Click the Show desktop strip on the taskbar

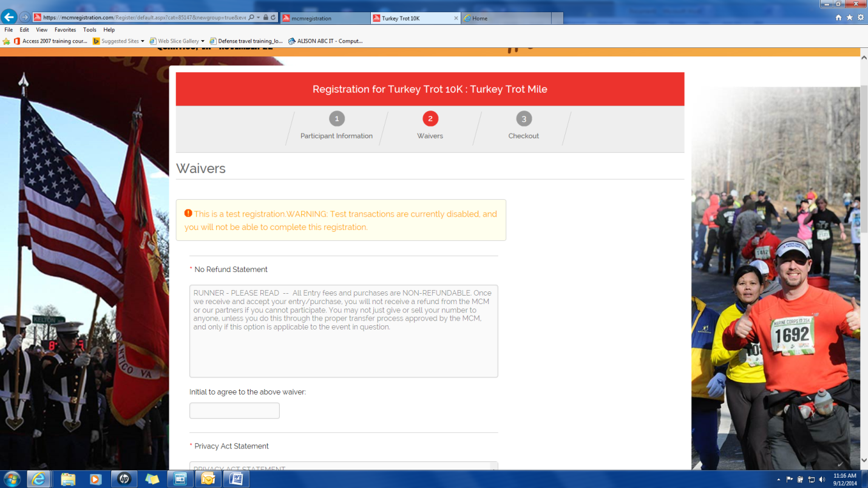[864, 480]
